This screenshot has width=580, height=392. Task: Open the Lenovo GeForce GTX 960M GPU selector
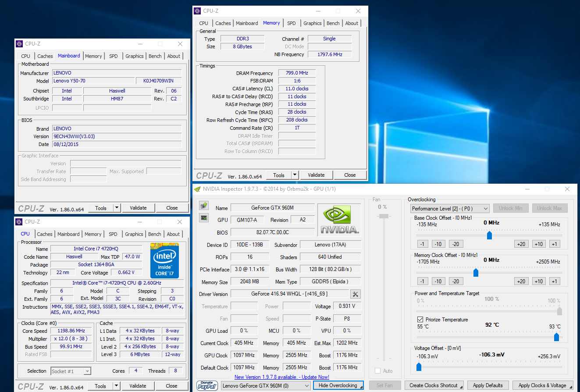click(x=266, y=385)
